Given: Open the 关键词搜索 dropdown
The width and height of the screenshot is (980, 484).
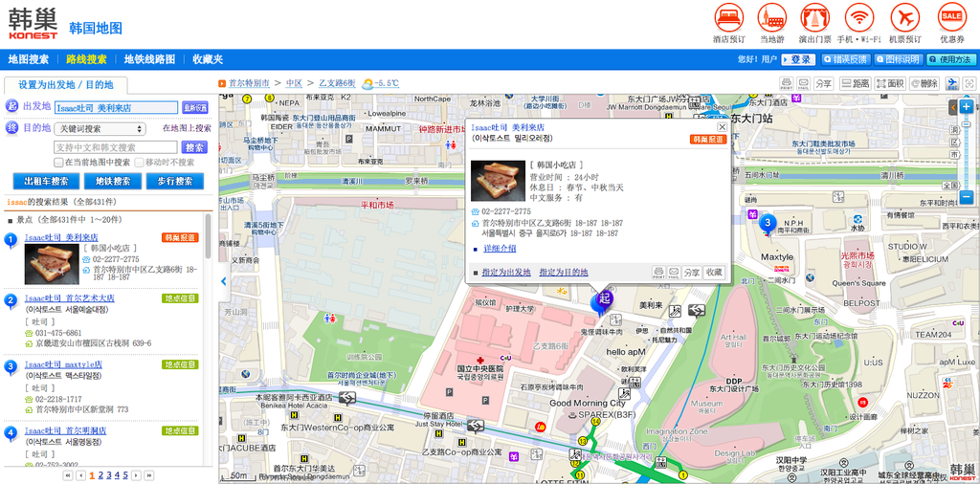Looking at the screenshot, I should pos(100,128).
